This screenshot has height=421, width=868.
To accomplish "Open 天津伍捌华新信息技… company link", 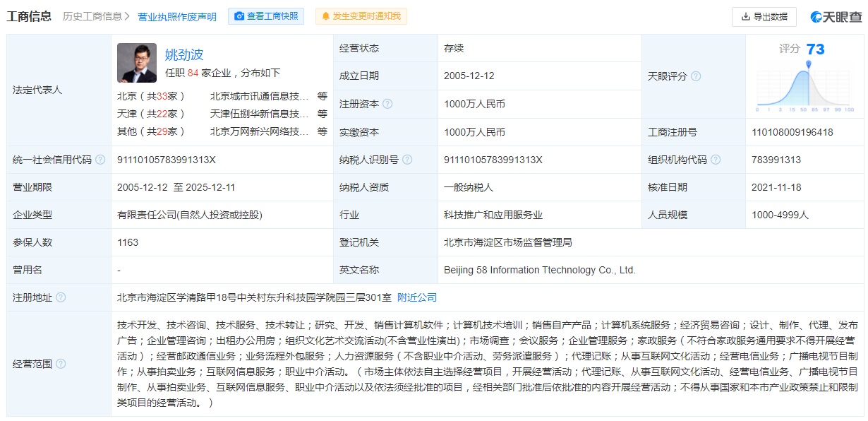I will click(x=259, y=114).
